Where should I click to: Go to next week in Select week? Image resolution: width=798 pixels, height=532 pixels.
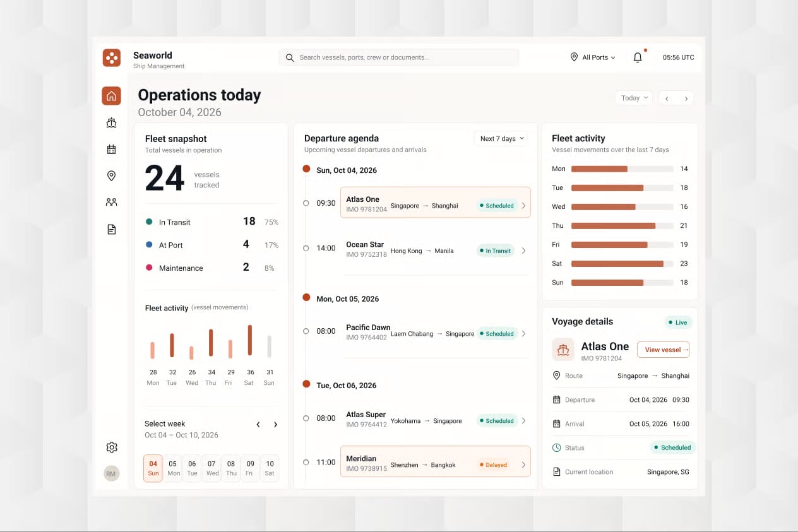pos(275,425)
